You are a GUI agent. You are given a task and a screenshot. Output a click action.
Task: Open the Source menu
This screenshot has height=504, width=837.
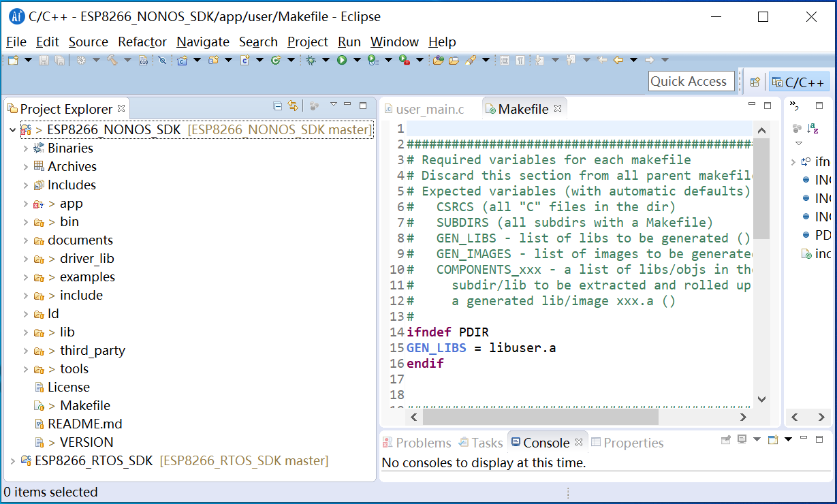click(89, 42)
